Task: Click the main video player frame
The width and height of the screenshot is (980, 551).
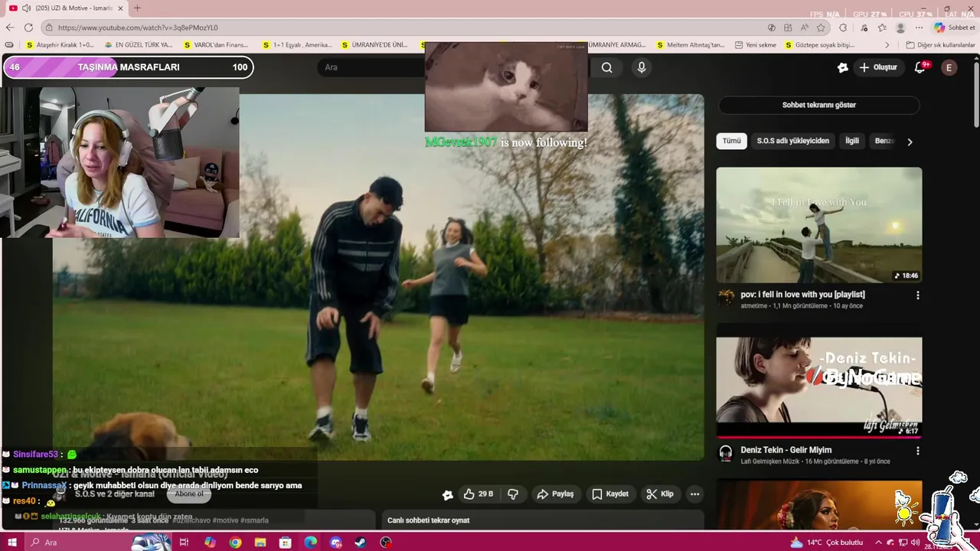Action: pyautogui.click(x=378, y=277)
